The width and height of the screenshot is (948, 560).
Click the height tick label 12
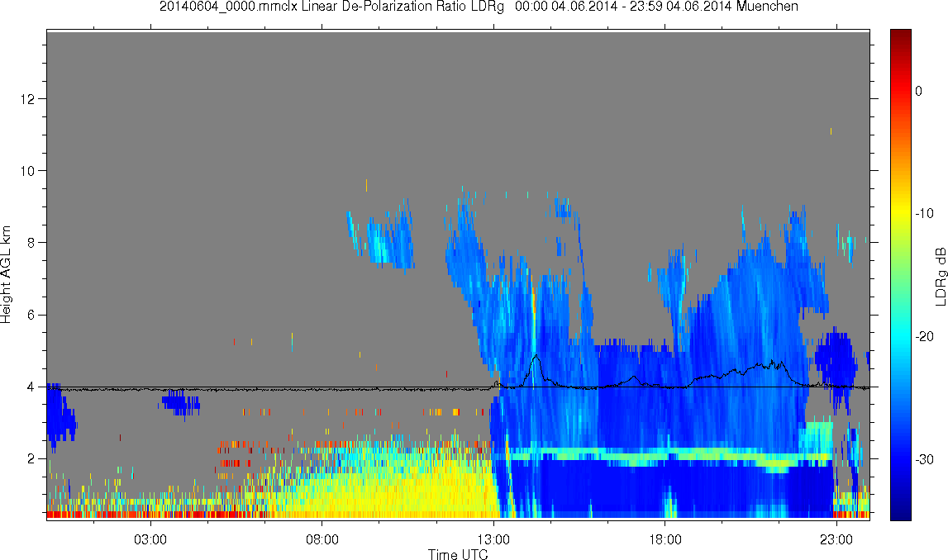pos(28,98)
